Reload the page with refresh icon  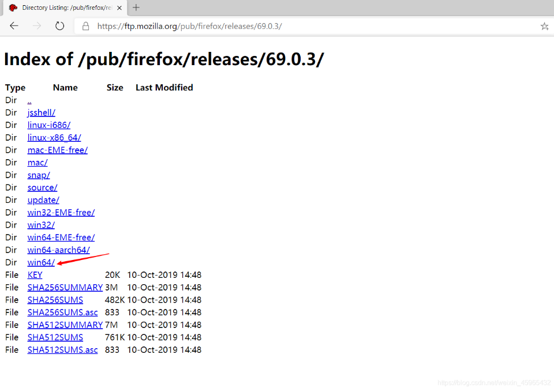59,26
